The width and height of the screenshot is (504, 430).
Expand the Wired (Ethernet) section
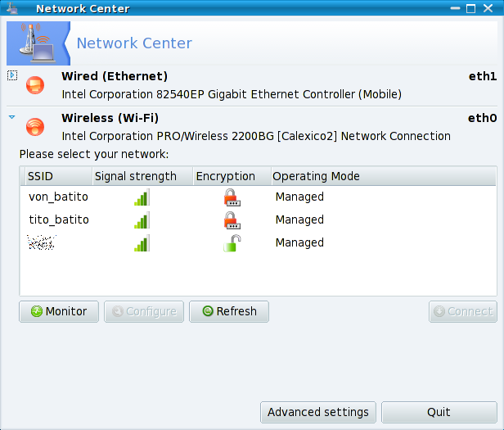click(11, 76)
